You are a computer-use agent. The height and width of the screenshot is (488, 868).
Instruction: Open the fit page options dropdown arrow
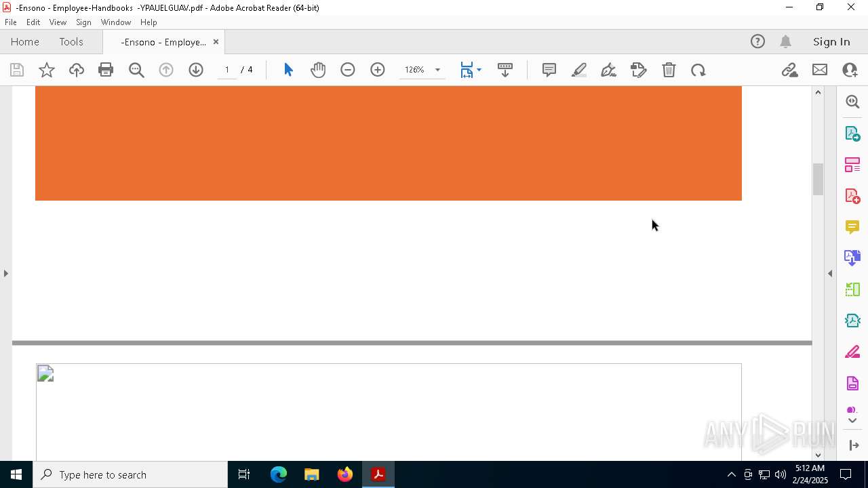[479, 70]
